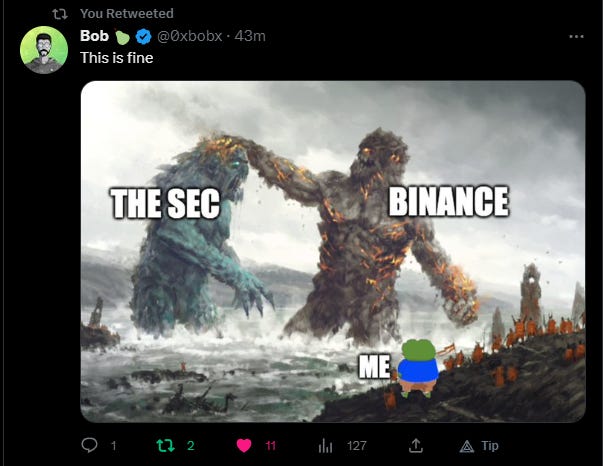Click the reply speech bubble icon

pos(89,445)
